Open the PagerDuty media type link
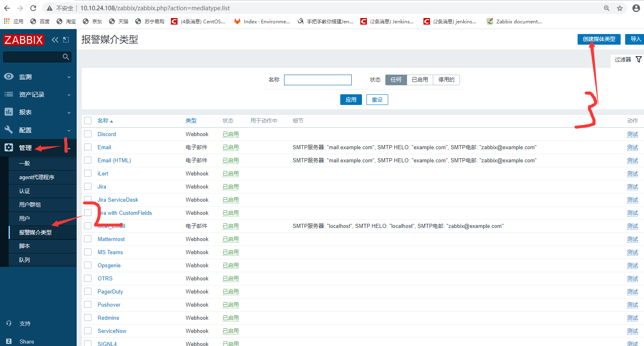Screen dimensions: 644x346 (x=110, y=291)
